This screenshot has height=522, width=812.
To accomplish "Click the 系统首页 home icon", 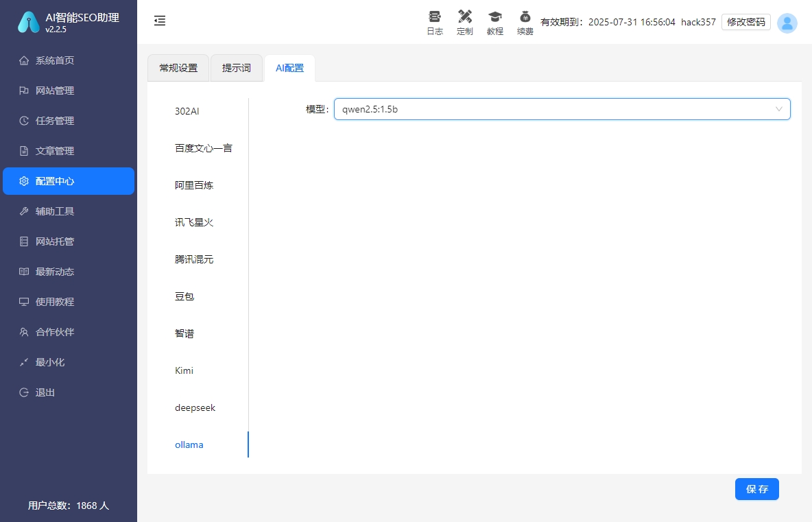I will [24, 60].
